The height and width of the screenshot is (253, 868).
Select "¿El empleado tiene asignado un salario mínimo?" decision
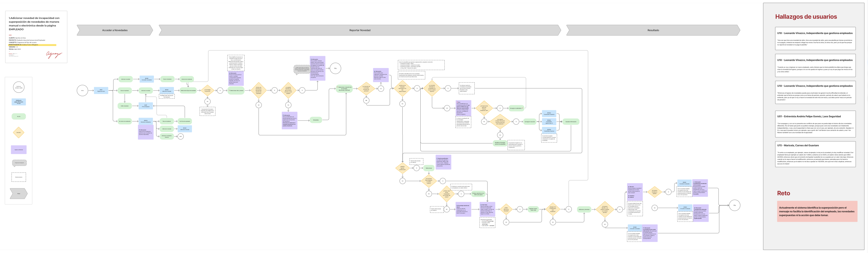pyautogui.click(x=429, y=181)
